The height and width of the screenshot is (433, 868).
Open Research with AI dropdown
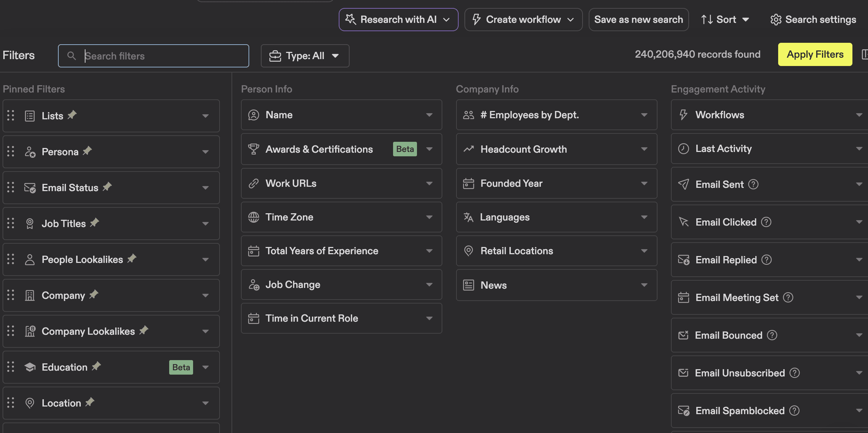[398, 20]
